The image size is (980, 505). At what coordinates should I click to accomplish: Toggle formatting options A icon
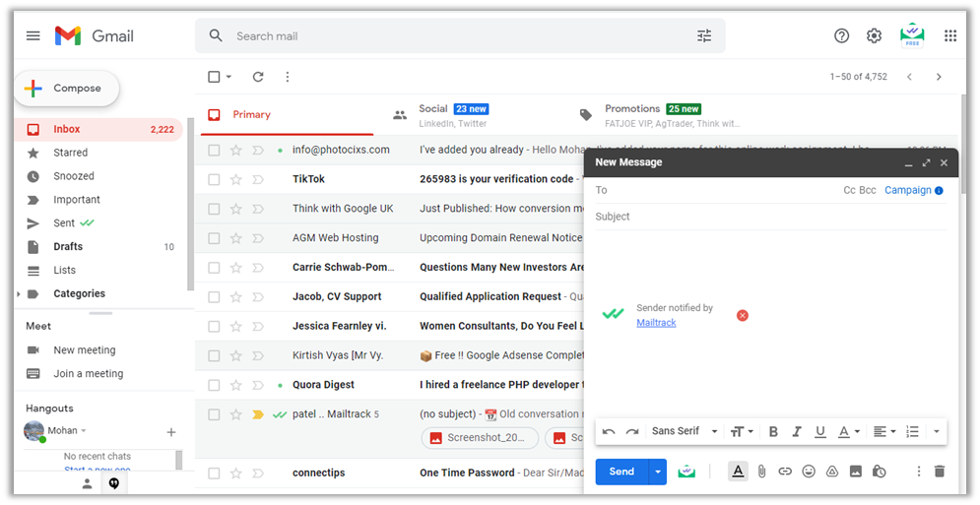pos(738,472)
